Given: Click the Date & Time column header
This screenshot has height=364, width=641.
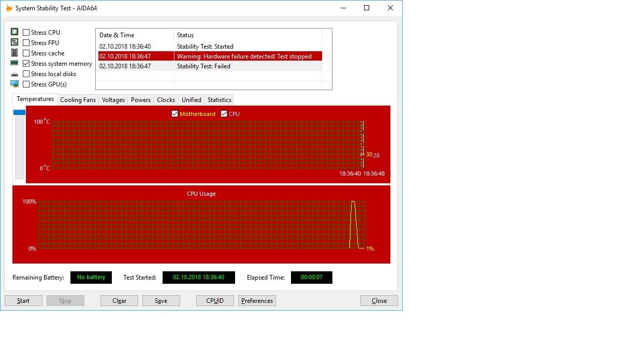Looking at the screenshot, I should 135,35.
